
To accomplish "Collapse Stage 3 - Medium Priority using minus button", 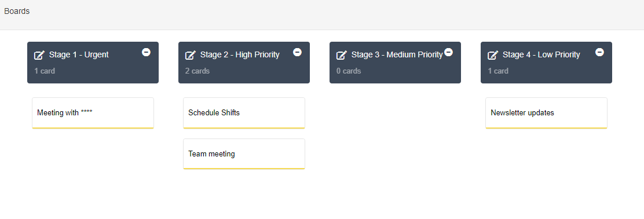I will 448,52.
